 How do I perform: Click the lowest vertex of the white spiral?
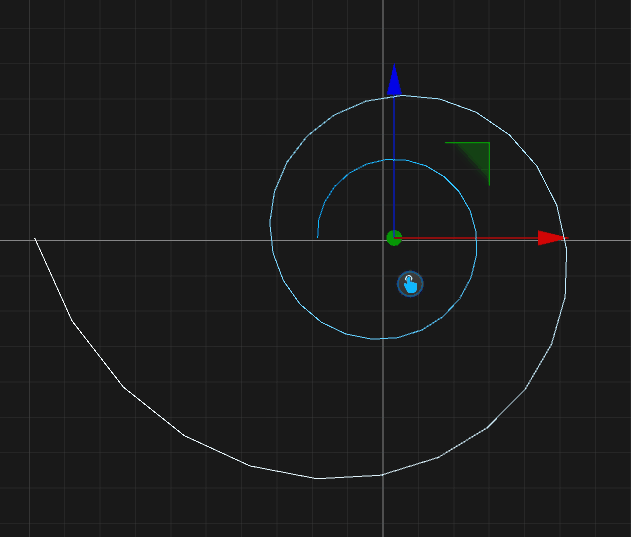(318, 478)
